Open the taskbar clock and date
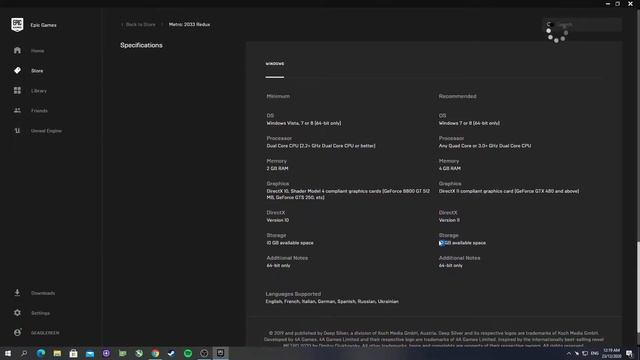640x360 pixels. tap(611, 353)
